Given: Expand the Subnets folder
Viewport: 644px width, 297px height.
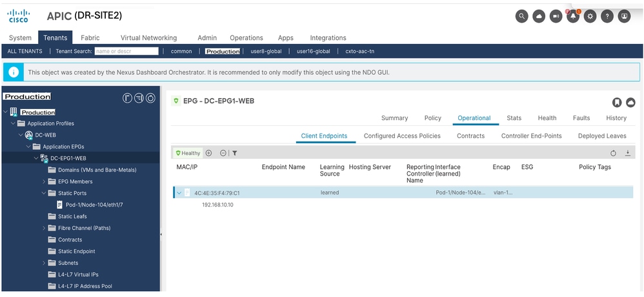Looking at the screenshot, I should (x=44, y=263).
